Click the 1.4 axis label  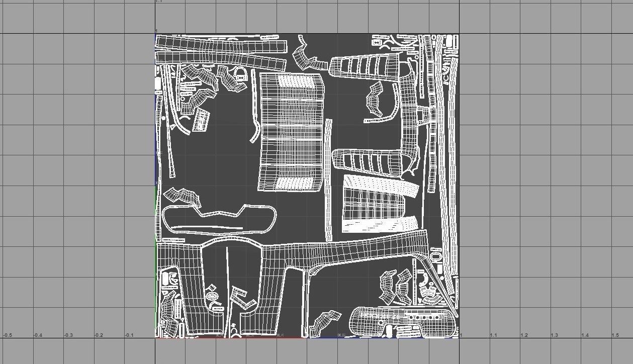[585, 335]
